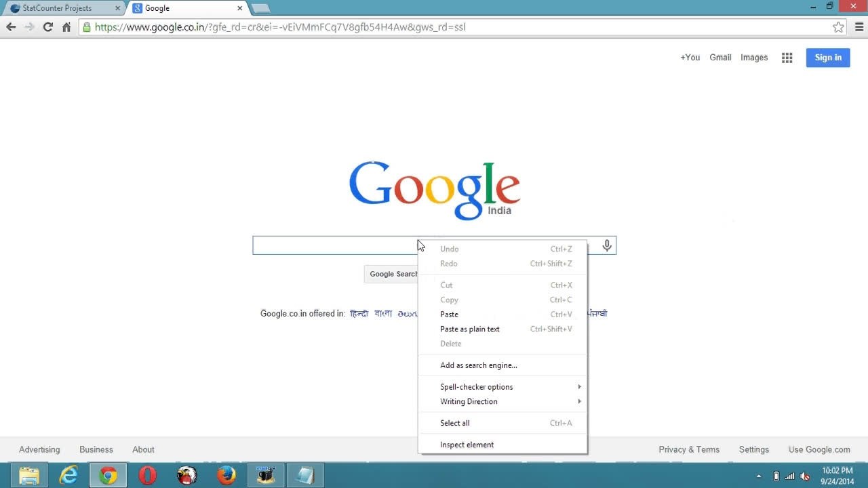Open the +You link
Screen dimensions: 868x488
(x=690, y=58)
